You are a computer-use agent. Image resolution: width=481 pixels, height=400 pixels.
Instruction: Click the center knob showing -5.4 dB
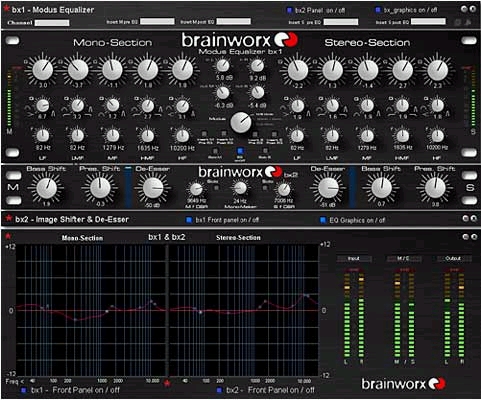(257, 93)
